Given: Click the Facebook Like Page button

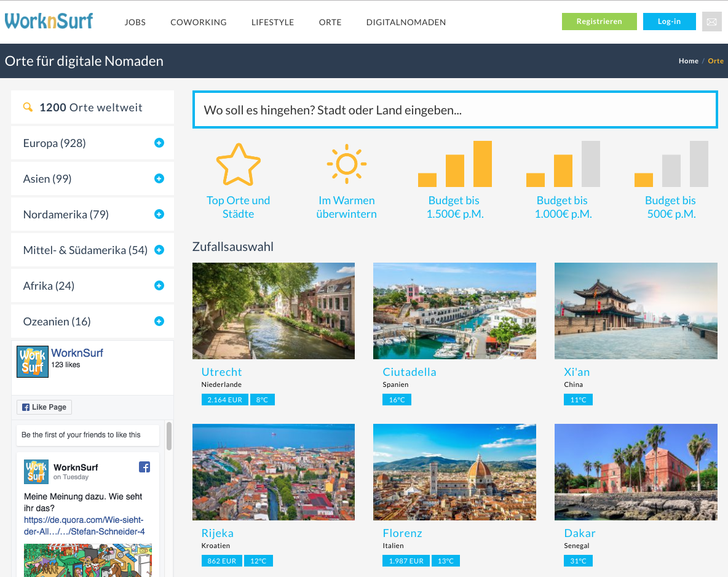Looking at the screenshot, I should pos(44,407).
